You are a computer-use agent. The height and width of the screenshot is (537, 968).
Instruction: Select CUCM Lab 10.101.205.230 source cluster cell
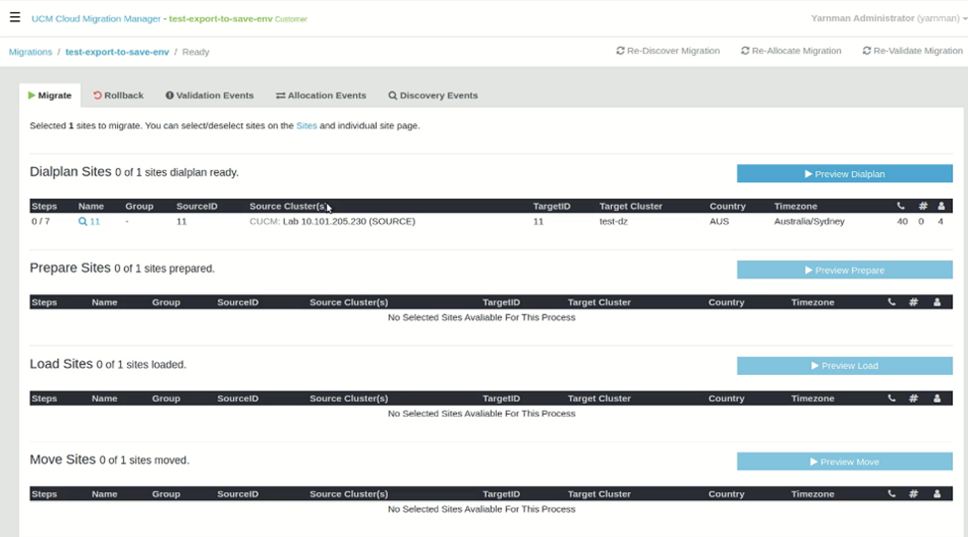pyautogui.click(x=332, y=221)
